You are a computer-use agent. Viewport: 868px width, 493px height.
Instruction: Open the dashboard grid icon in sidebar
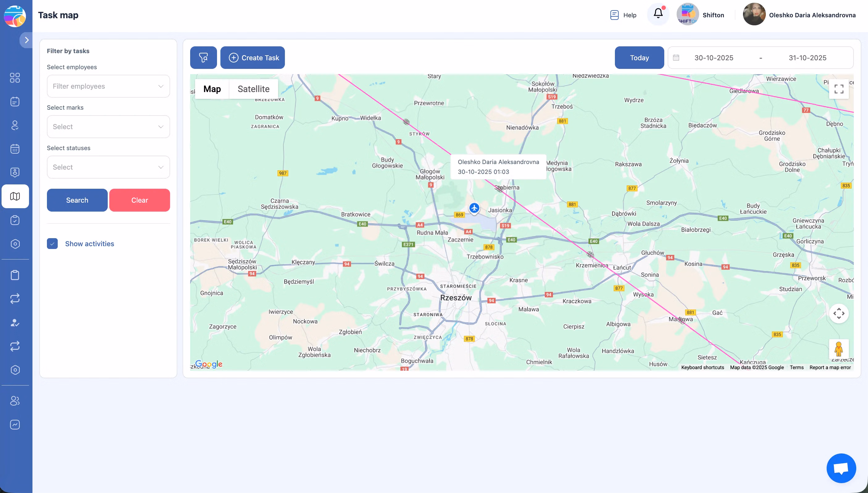(x=15, y=78)
